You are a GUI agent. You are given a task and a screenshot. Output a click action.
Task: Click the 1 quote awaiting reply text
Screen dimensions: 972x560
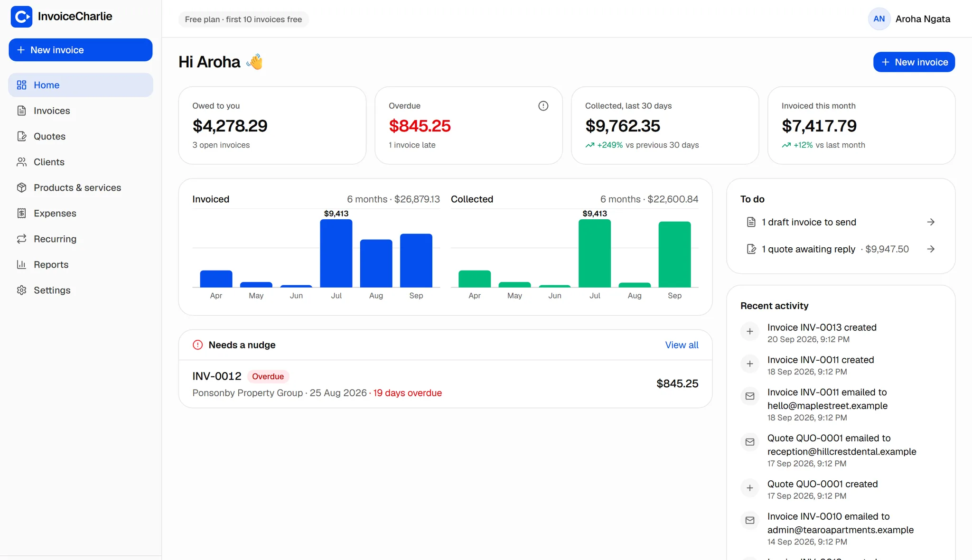click(x=808, y=249)
